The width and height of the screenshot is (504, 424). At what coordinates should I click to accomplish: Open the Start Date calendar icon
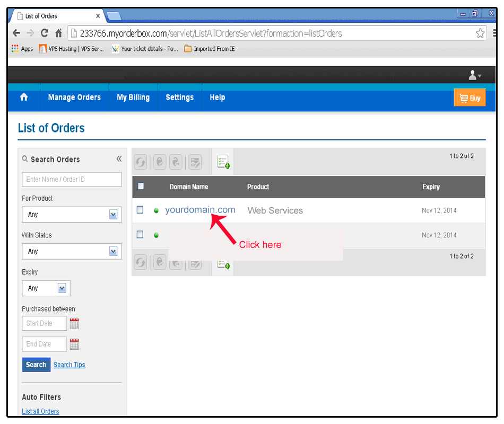[x=74, y=323]
